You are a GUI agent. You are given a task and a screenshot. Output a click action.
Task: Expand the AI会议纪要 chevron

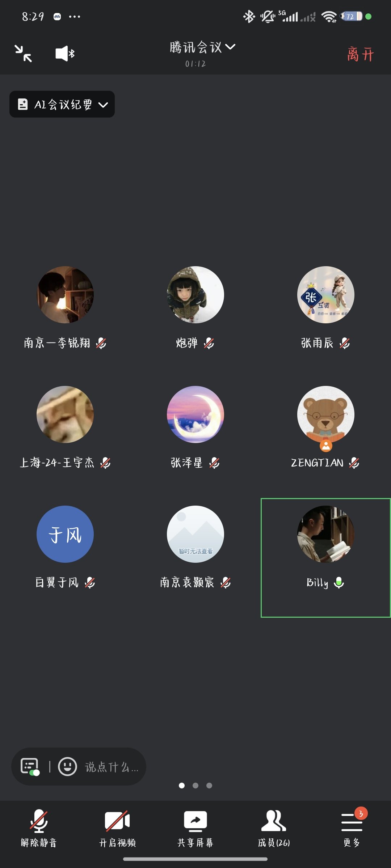[x=103, y=105]
